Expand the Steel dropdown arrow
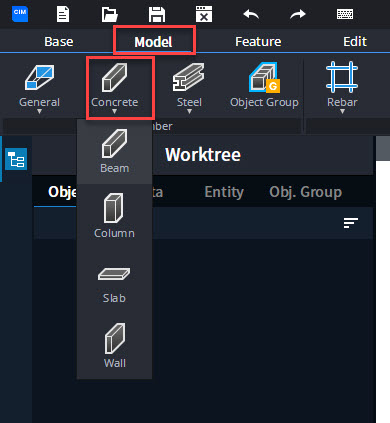The image size is (390, 423). pyautogui.click(x=189, y=112)
